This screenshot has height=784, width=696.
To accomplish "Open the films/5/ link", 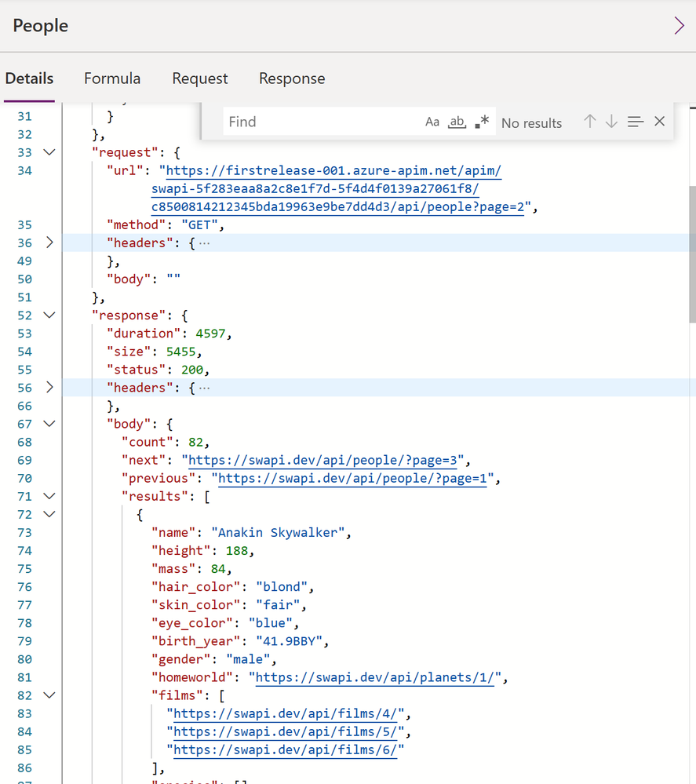I will (x=285, y=731).
